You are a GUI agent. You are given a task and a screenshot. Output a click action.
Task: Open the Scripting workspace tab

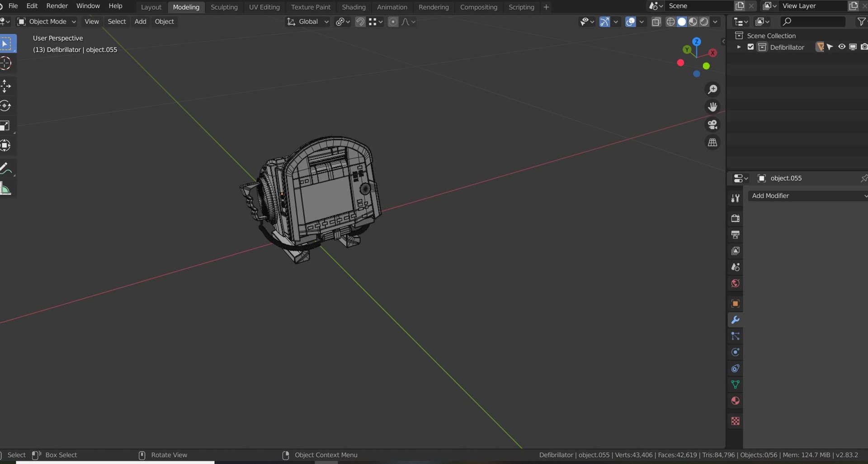[521, 7]
